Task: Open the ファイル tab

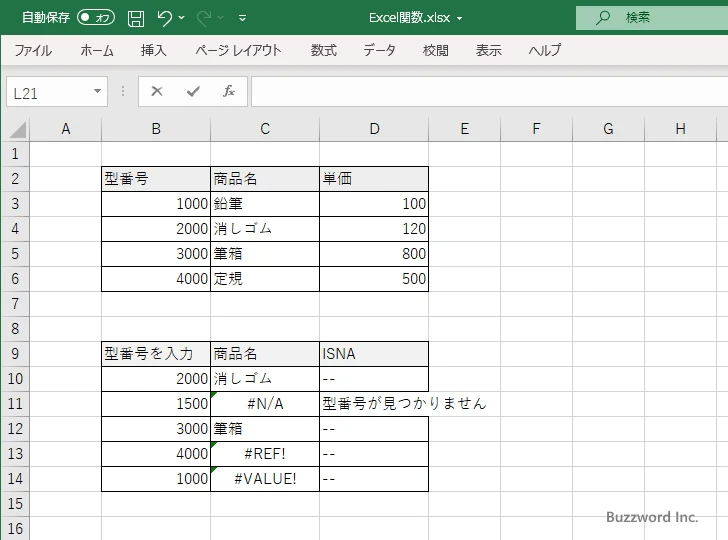Action: click(x=33, y=50)
